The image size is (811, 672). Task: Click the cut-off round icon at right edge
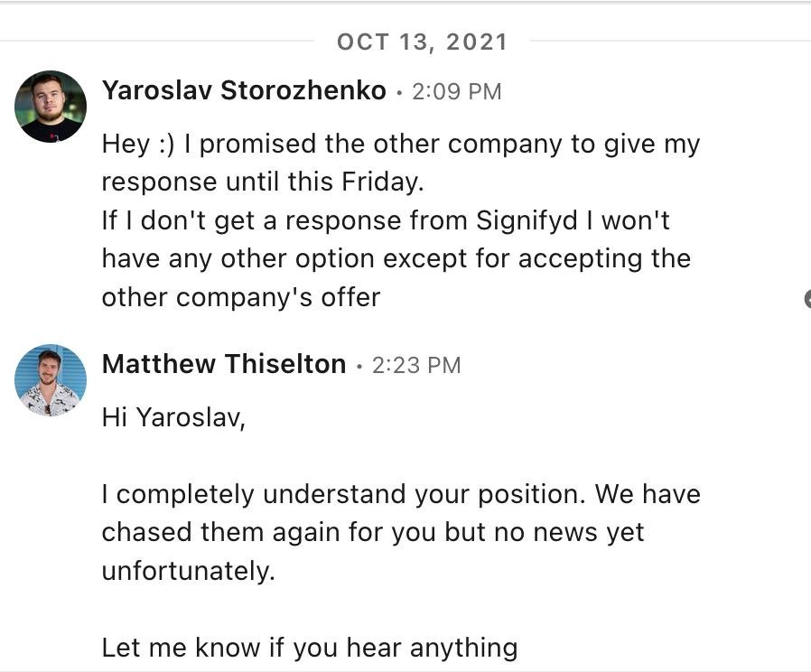point(806,298)
